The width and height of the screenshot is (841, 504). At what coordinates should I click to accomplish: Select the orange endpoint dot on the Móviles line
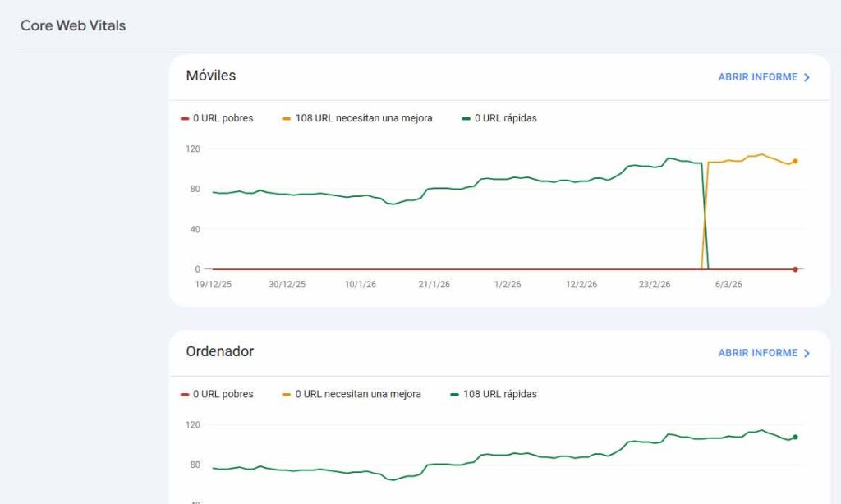pyautogui.click(x=794, y=162)
